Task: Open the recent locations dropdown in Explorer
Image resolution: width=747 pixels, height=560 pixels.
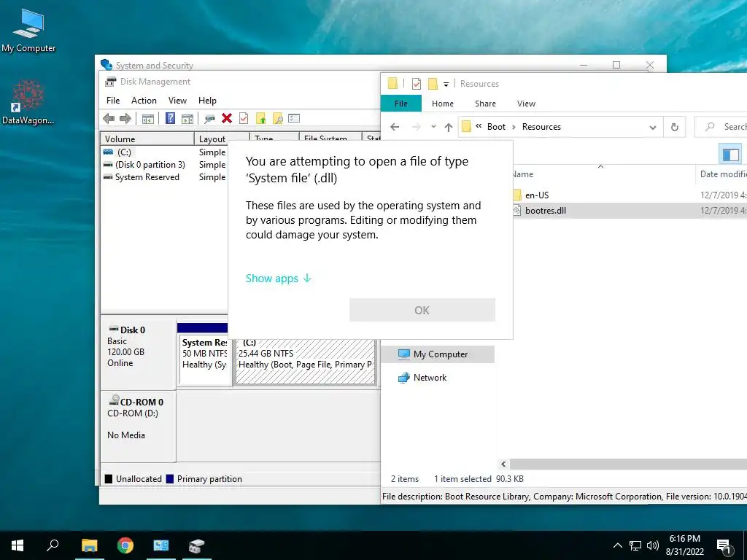Action: [433, 127]
